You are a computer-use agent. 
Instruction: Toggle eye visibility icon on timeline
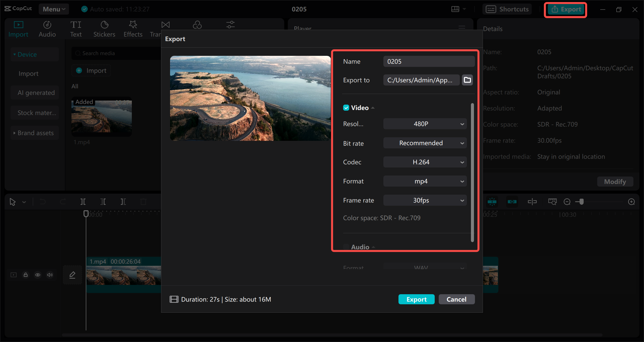[38, 274]
